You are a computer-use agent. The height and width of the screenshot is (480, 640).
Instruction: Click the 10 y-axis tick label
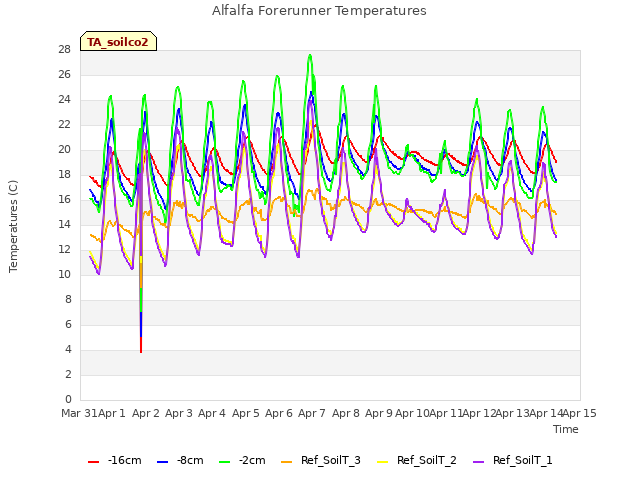point(64,275)
